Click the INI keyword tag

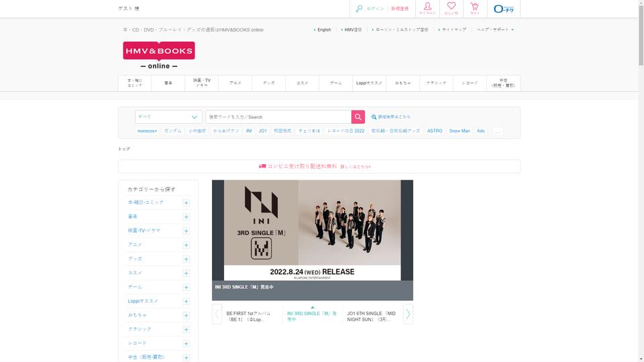pos(248,131)
